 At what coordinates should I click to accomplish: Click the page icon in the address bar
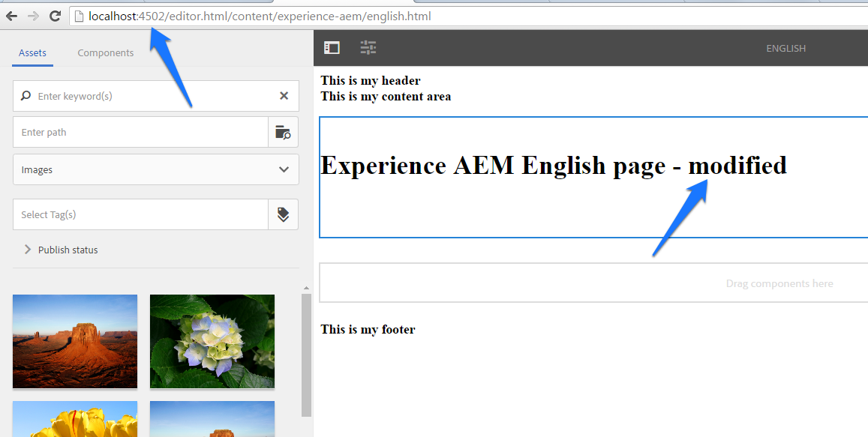tap(78, 15)
